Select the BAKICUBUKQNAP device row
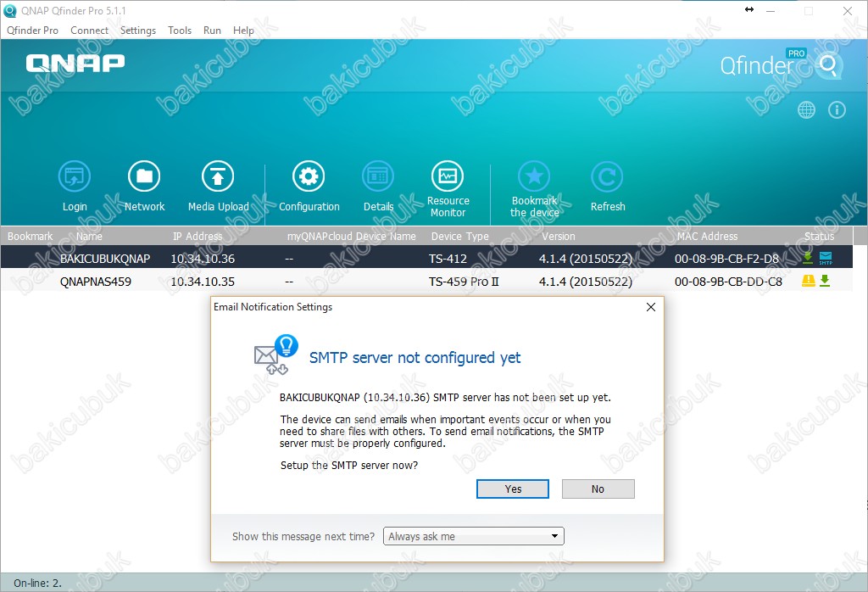 tap(426, 258)
